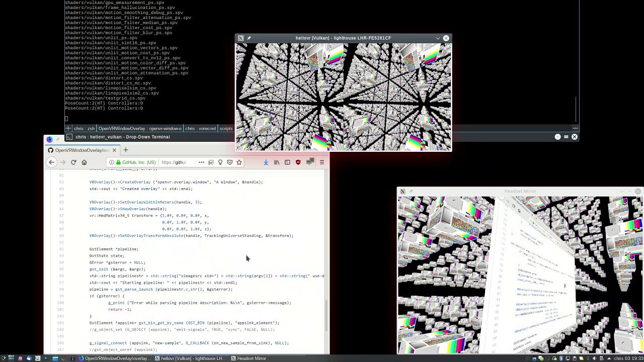Image resolution: width=644 pixels, height=362 pixels.
Task: Switch to the 'scripts' terminal tab
Action: click(226, 129)
